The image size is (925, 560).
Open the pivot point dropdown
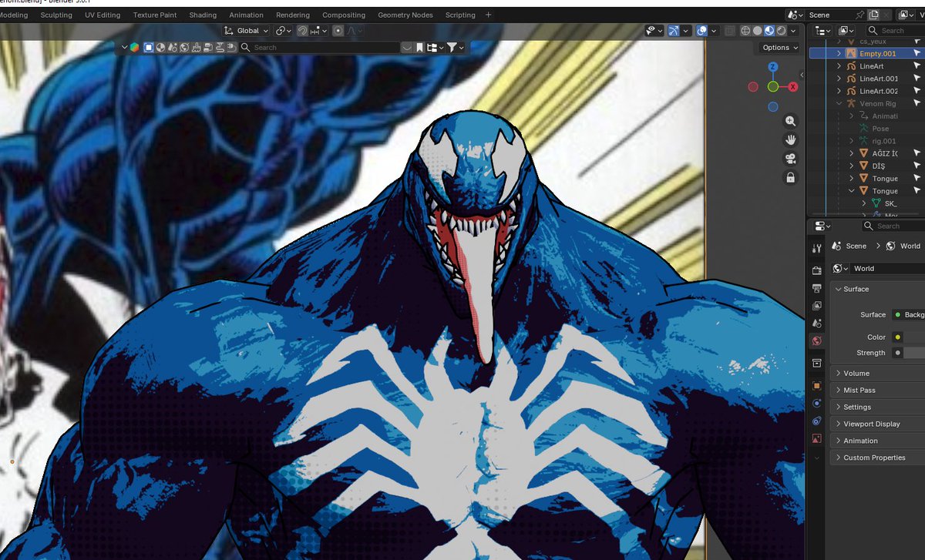point(284,31)
